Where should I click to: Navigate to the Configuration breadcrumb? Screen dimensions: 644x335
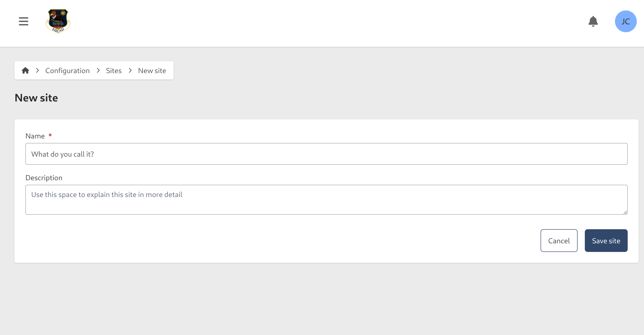[68, 71]
